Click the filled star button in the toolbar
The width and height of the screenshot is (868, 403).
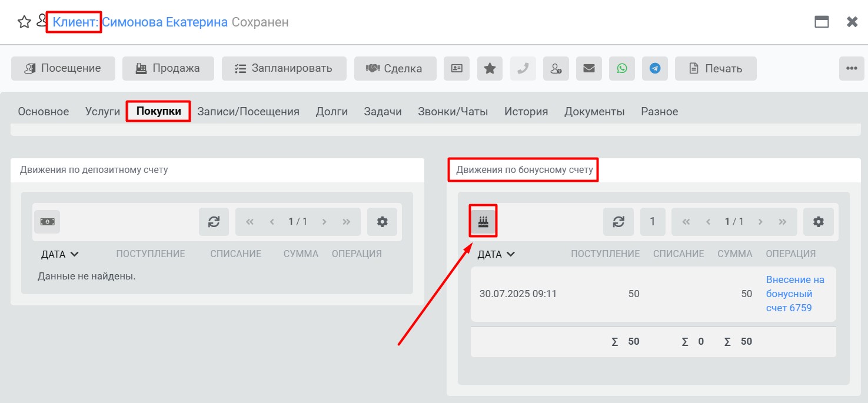[490, 68]
